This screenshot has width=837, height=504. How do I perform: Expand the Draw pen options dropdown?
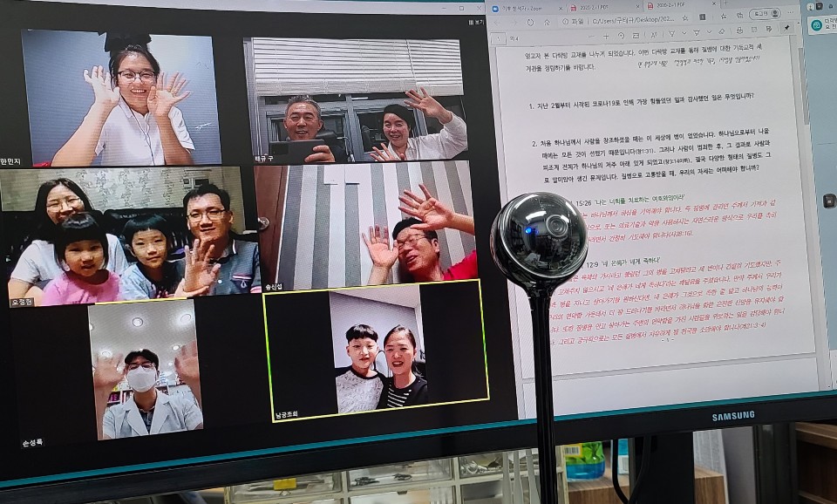[684, 33]
